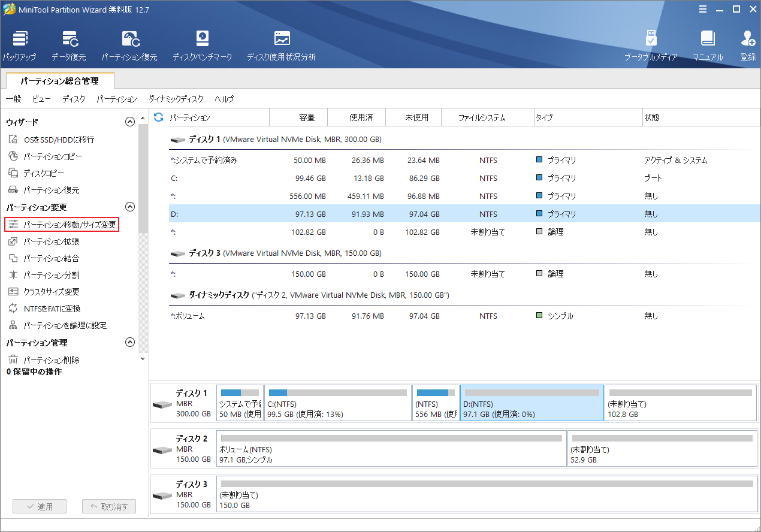Open the バックアップ tool
The width and height of the screenshot is (761, 532).
tap(19, 45)
